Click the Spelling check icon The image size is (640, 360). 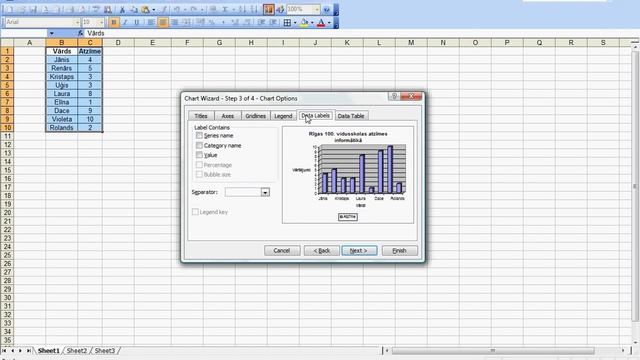click(x=96, y=9)
